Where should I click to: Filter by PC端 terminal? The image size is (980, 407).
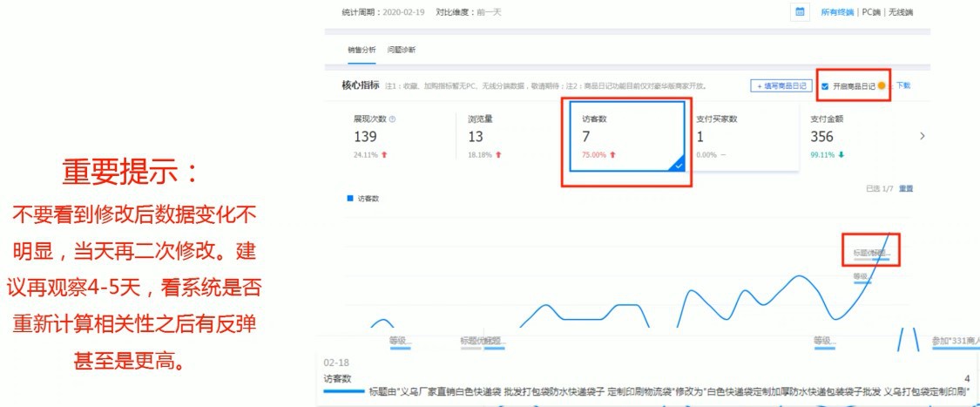[x=871, y=12]
